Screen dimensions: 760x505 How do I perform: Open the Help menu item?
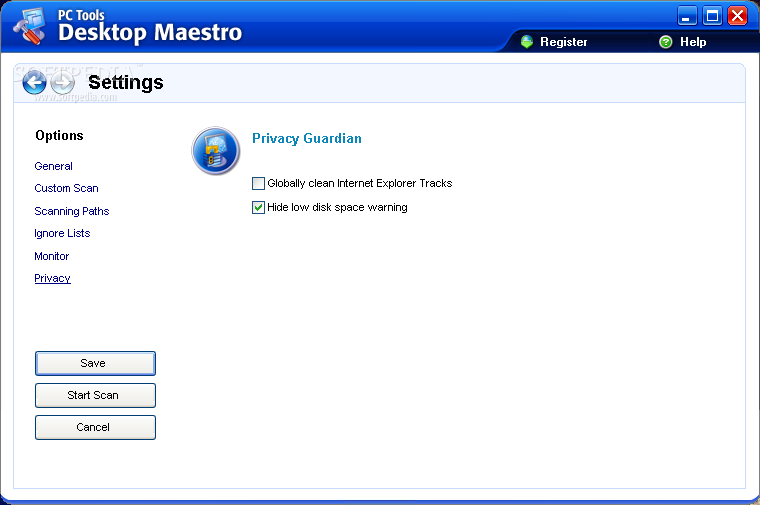click(x=693, y=42)
